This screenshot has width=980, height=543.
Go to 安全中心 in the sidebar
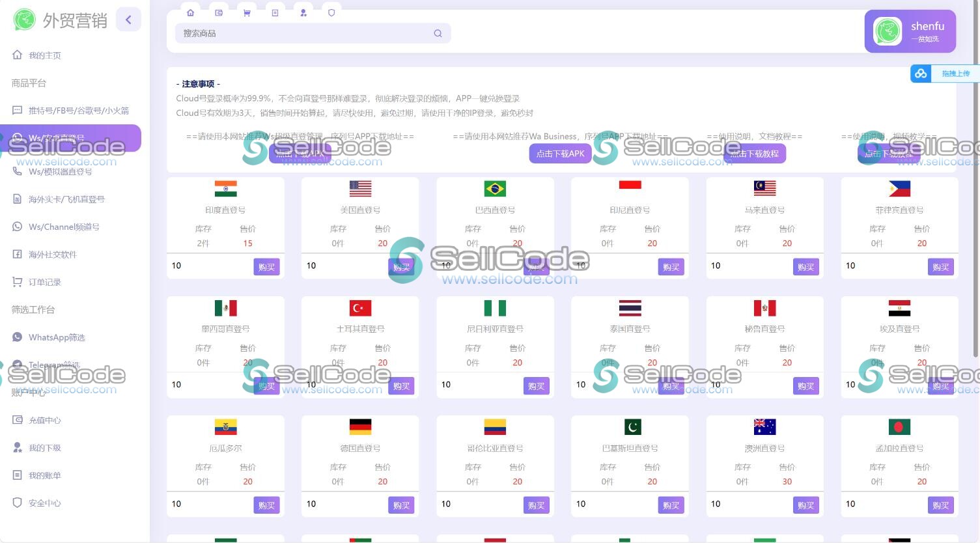(x=44, y=503)
